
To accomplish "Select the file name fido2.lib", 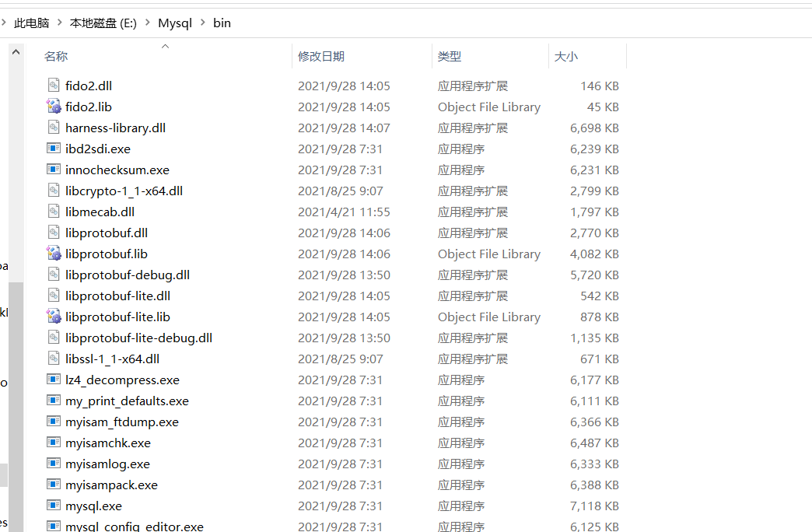I will click(x=89, y=107).
